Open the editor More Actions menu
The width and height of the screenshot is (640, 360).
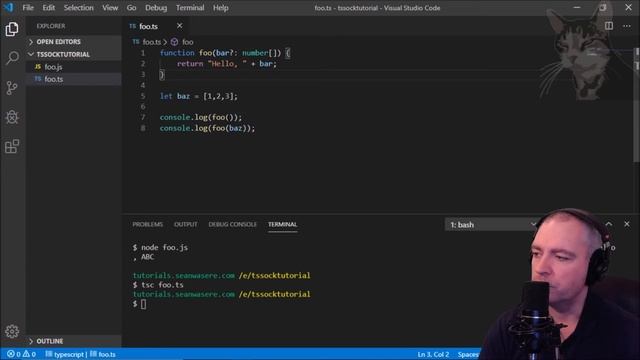point(627,26)
